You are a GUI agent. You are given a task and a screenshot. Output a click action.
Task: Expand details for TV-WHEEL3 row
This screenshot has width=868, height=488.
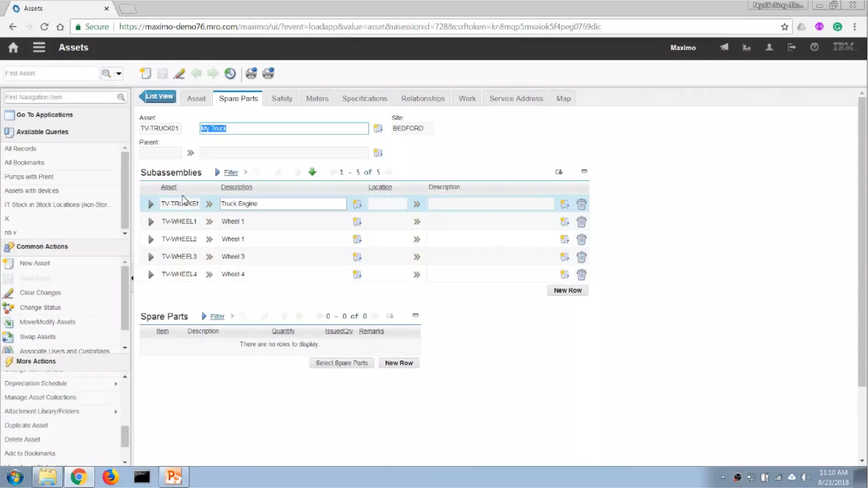150,257
